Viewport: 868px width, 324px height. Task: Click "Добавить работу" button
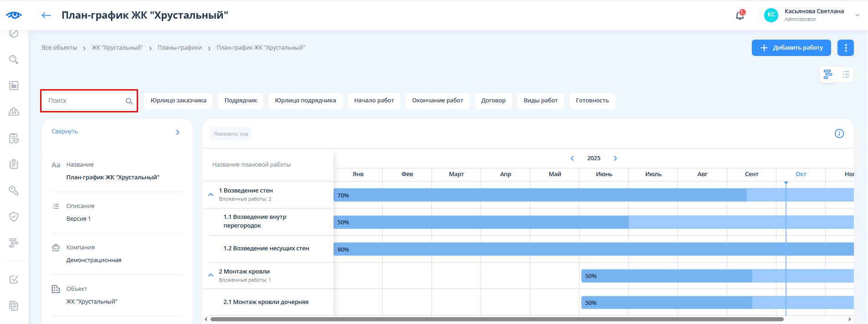[791, 48]
